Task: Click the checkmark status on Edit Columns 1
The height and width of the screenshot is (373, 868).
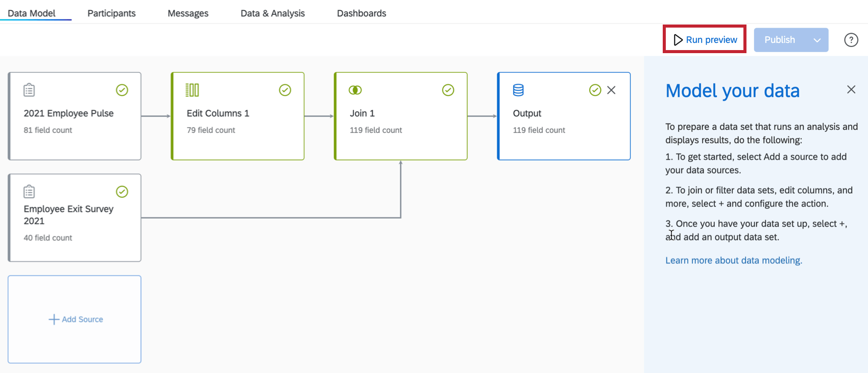Action: point(285,90)
